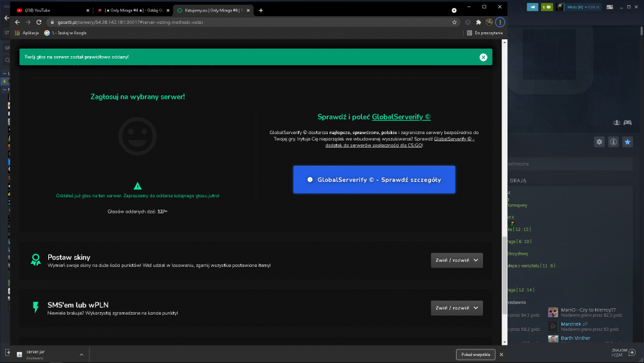Expand the SMS'em lub wPLN section
Screen dimensions: 644x363
457,308
